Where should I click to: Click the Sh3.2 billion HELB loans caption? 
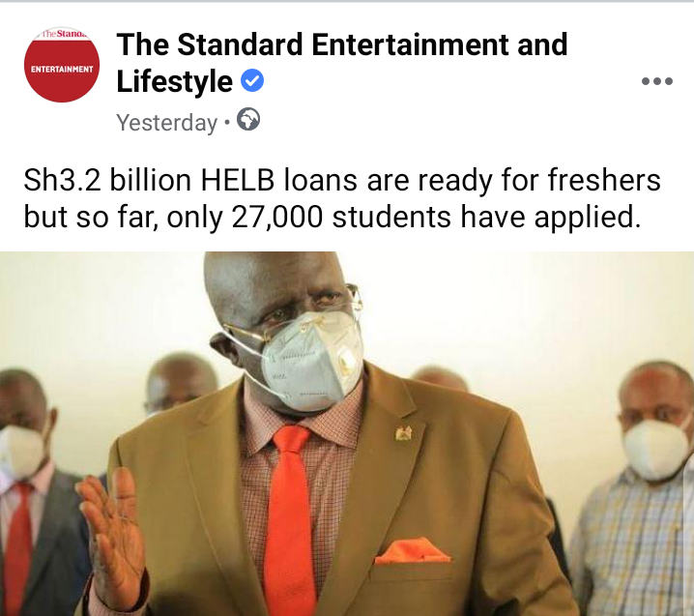tap(342, 181)
